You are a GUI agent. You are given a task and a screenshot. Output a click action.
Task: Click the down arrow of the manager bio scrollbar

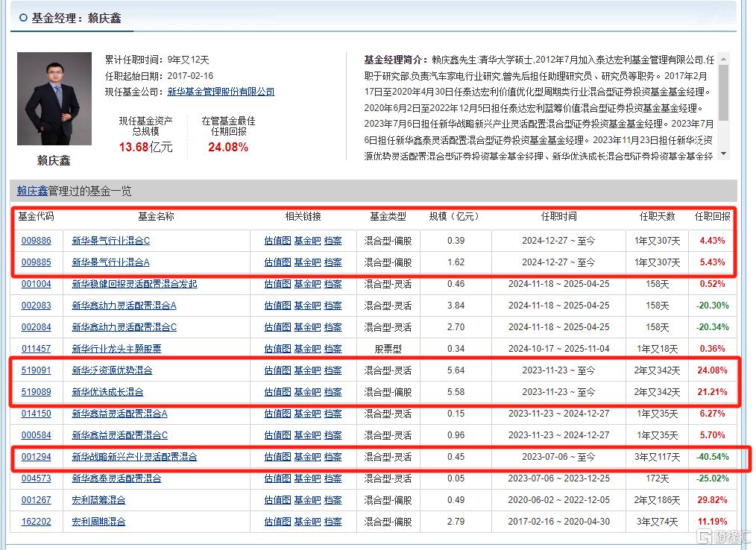(722, 154)
